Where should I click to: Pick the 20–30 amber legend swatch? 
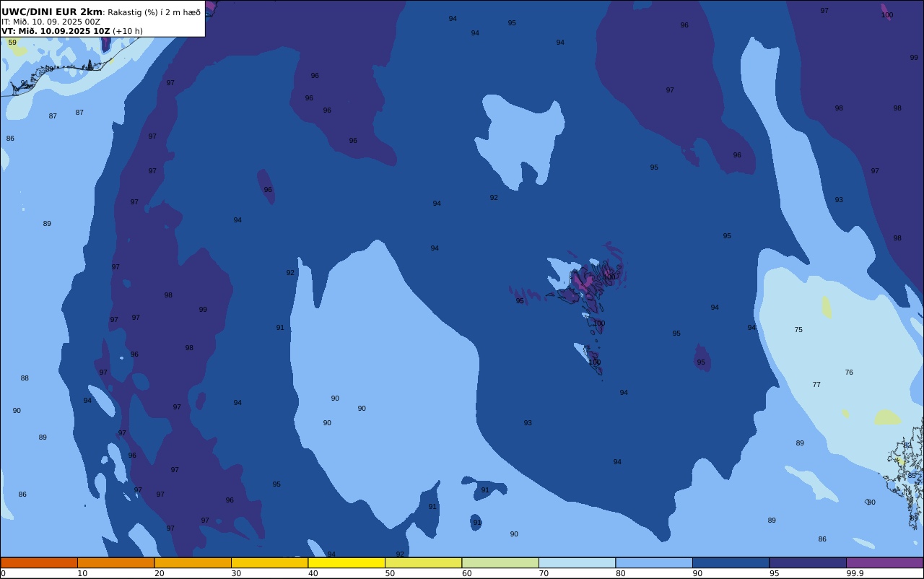click(x=193, y=562)
